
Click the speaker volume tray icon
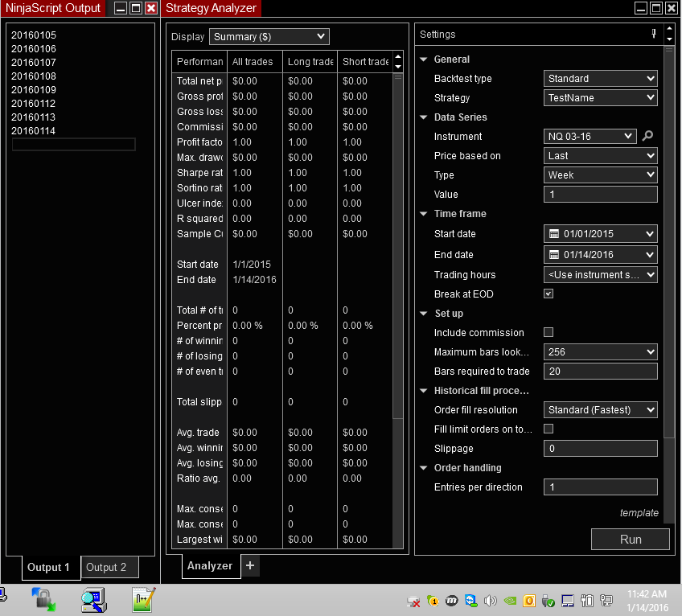pyautogui.click(x=491, y=602)
